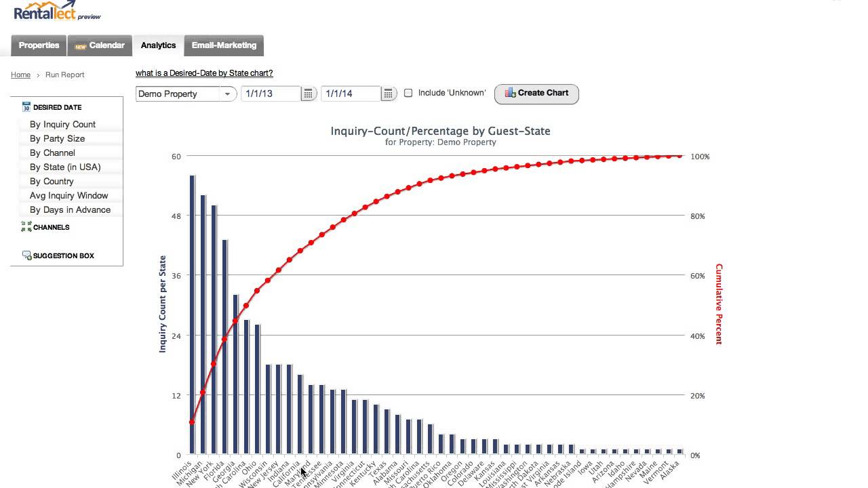The image size is (868, 488).
Task: Click the start date field 1/1/13
Action: pos(271,94)
